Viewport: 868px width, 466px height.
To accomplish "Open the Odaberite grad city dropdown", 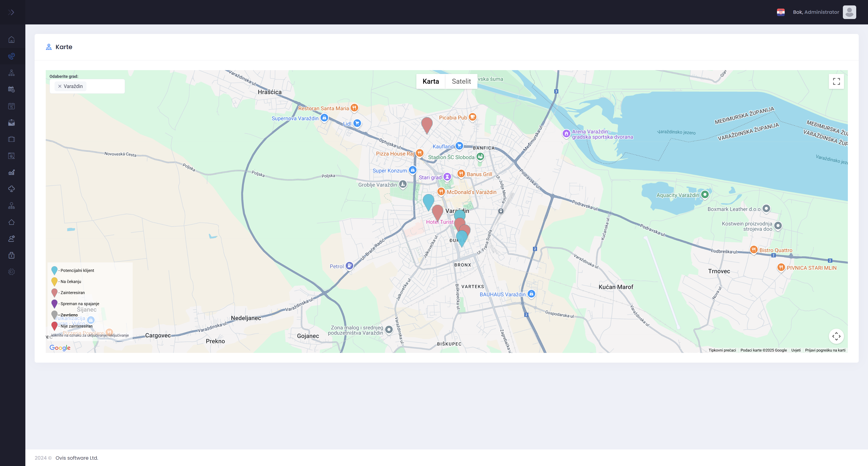I will 104,86.
